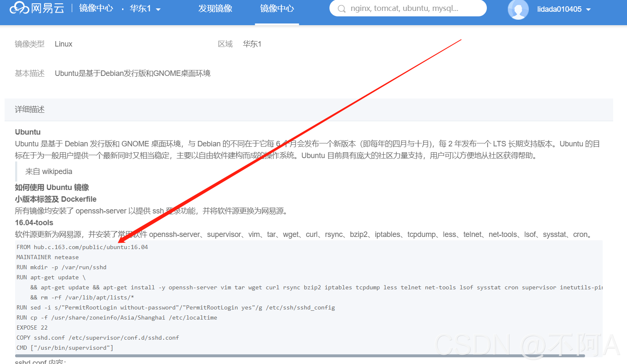Image resolution: width=627 pixels, height=364 pixels.
Task: Click the 如何使用 Ubuntu 镜像 heading
Action: point(52,187)
